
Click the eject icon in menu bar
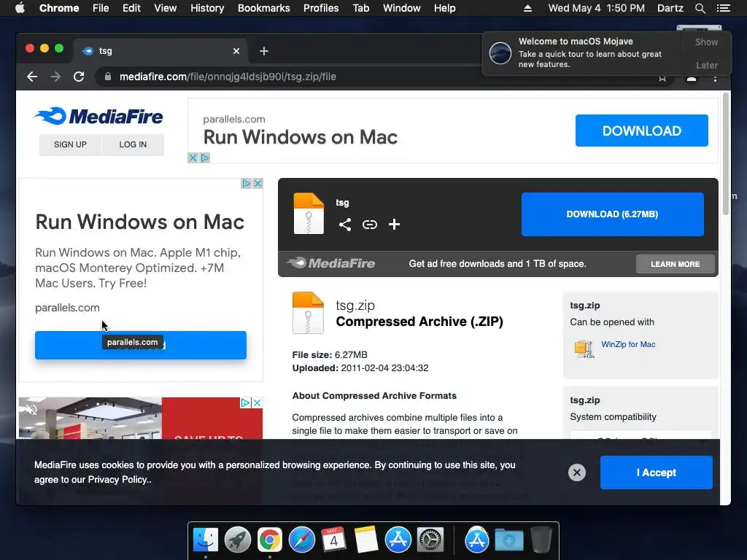pos(527,8)
